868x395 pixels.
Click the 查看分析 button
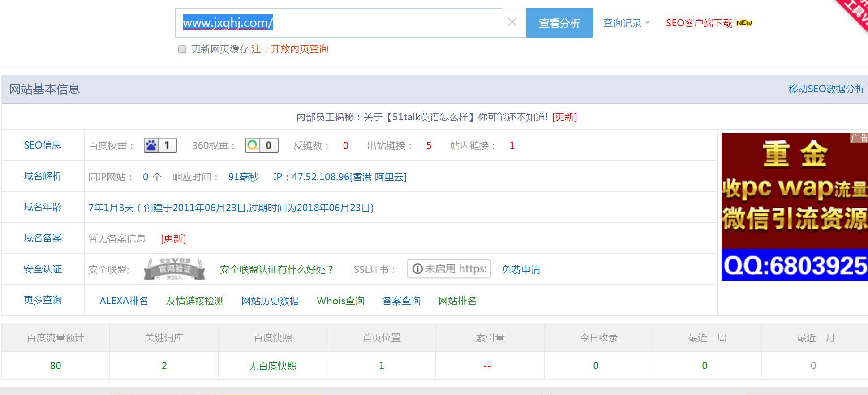point(559,23)
